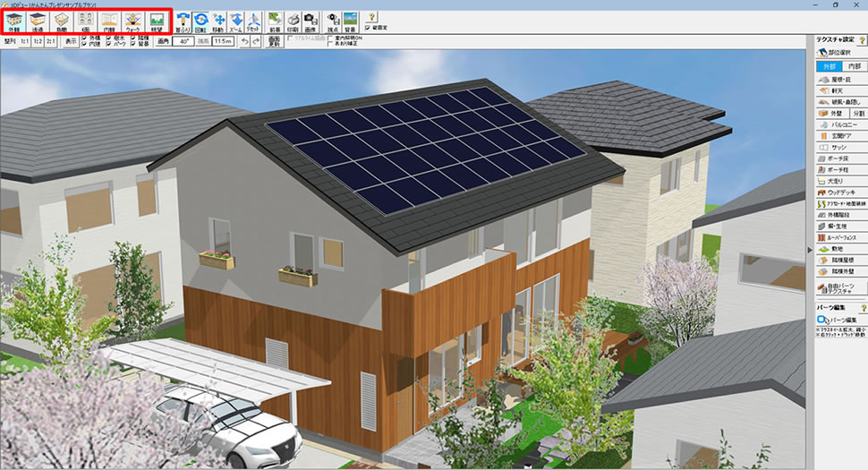Click the 11.5m distance value field
This screenshot has height=470, width=868.
223,41
